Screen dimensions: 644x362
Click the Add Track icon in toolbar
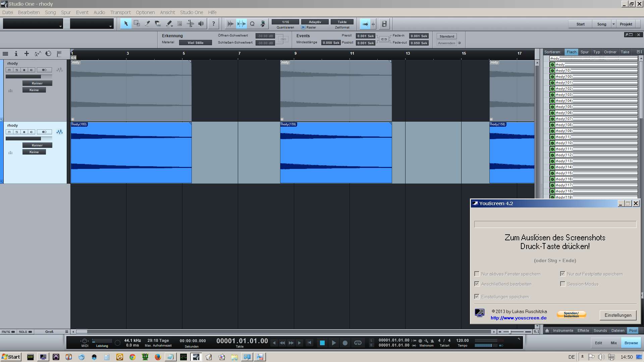[26, 54]
